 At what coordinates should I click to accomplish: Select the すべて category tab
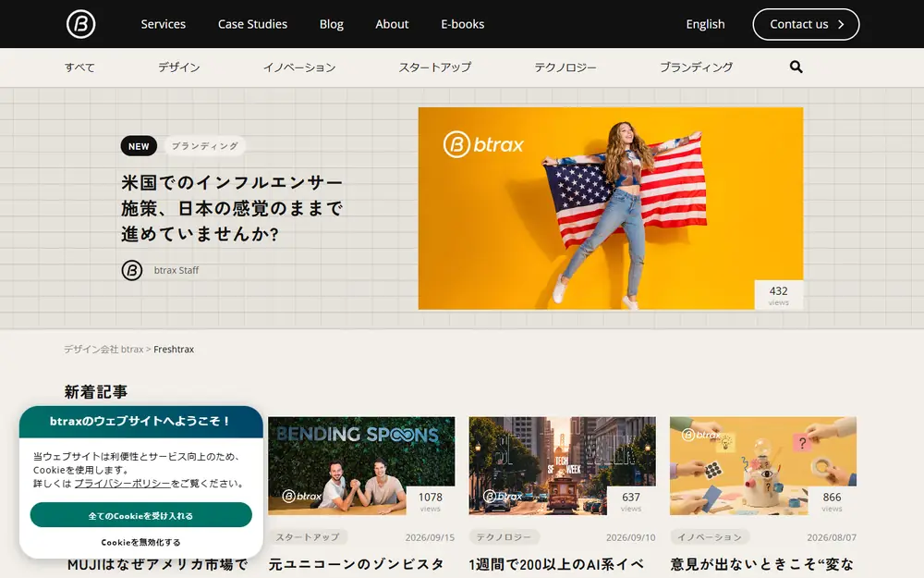click(79, 68)
